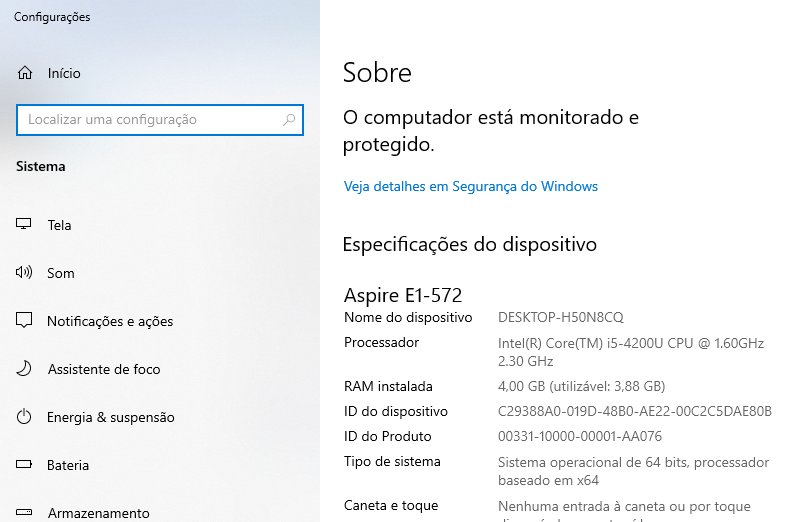
Task: Click the ID do dispositivo label
Action: (396, 411)
